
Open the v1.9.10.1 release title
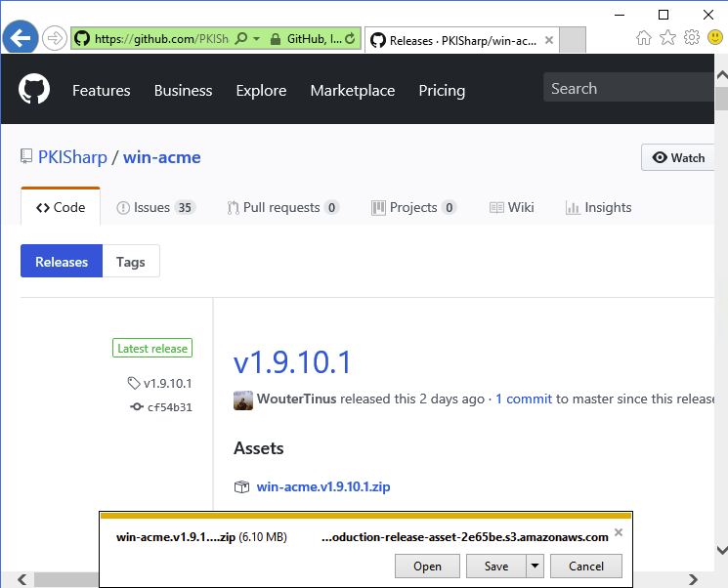coord(292,362)
